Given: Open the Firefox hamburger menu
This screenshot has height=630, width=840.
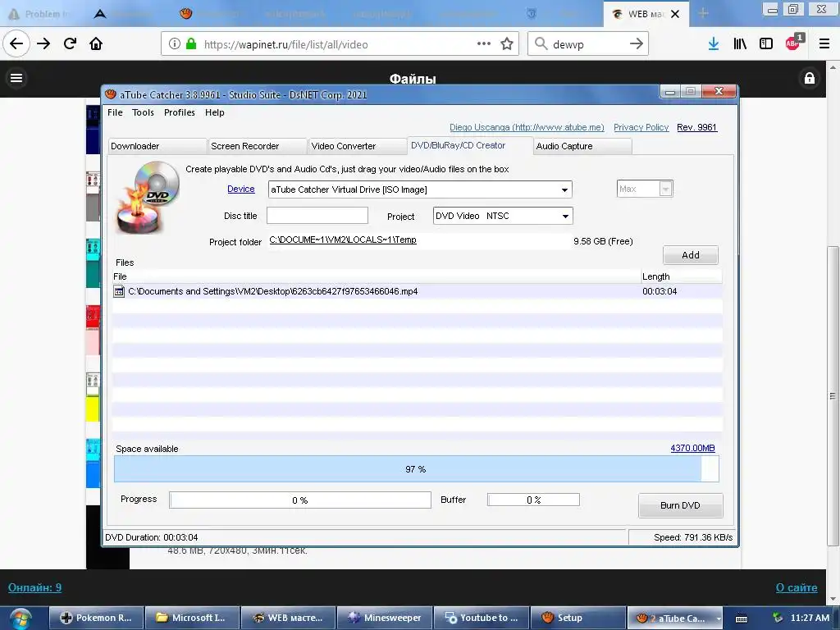Looking at the screenshot, I should tap(824, 44).
